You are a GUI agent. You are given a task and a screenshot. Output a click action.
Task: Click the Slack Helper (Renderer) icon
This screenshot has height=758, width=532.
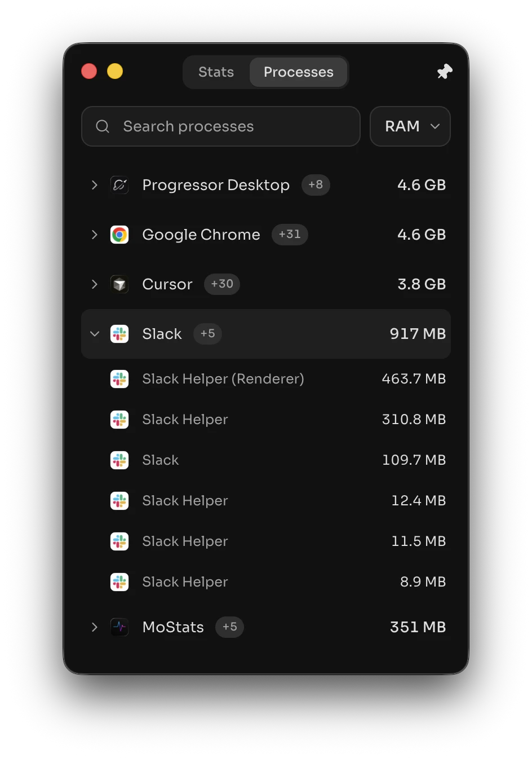tap(119, 379)
